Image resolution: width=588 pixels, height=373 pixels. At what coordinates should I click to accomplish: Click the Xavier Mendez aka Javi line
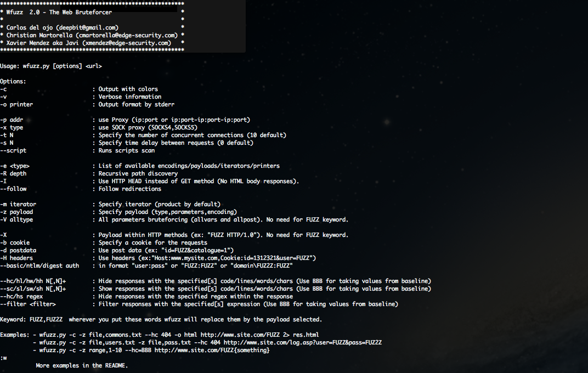pos(88,43)
